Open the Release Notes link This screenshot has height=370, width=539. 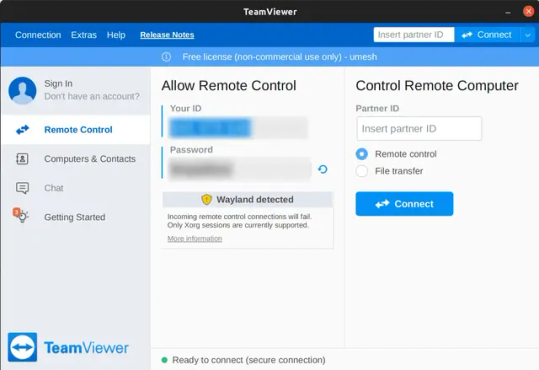pyautogui.click(x=167, y=35)
